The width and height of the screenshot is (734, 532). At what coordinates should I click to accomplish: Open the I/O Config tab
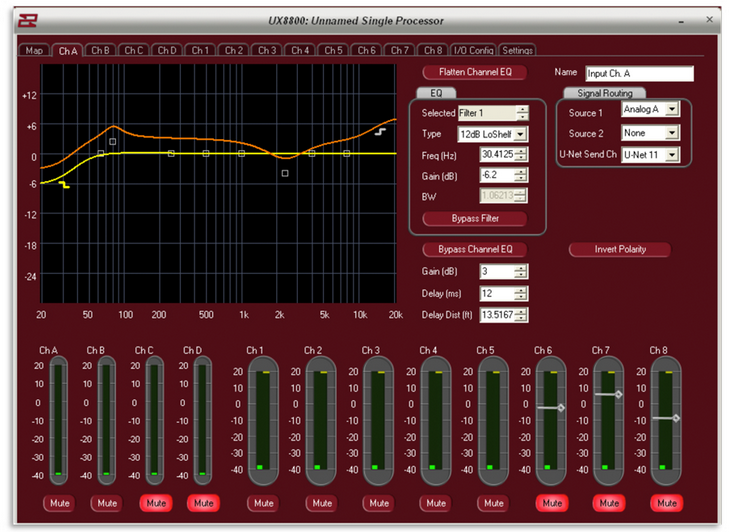coord(473,50)
